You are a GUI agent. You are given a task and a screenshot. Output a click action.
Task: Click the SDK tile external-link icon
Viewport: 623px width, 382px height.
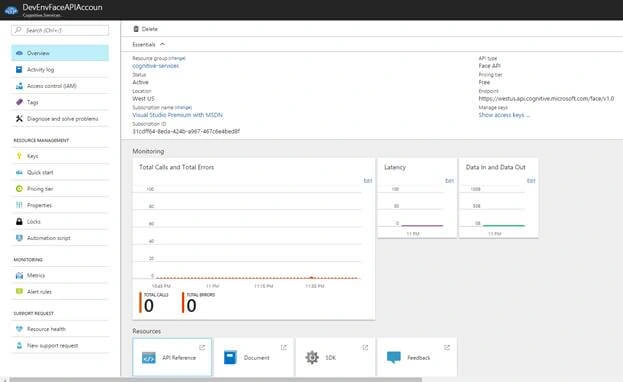(365, 347)
